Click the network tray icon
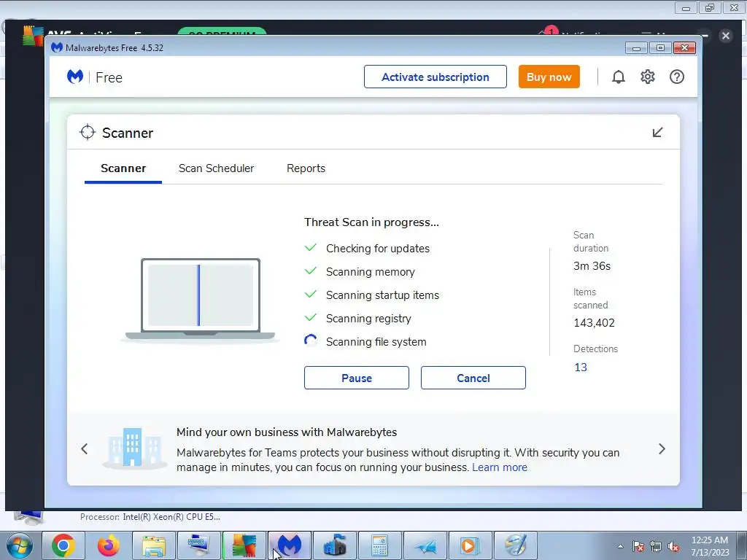The width and height of the screenshot is (747, 560). (x=656, y=547)
